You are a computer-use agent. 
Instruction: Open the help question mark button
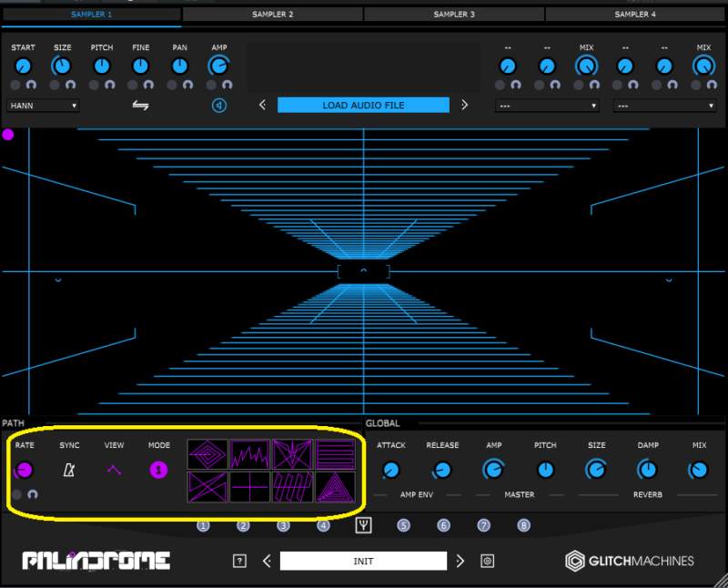point(239,561)
